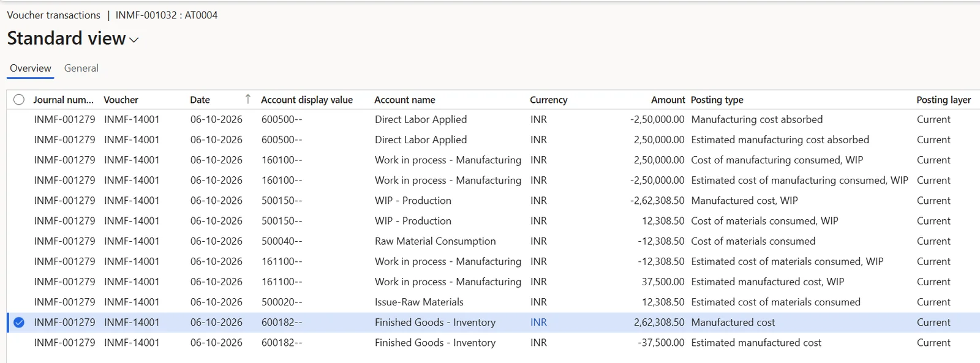Click the Posting layer column header
This screenshot has height=363, width=980.
[x=944, y=100]
